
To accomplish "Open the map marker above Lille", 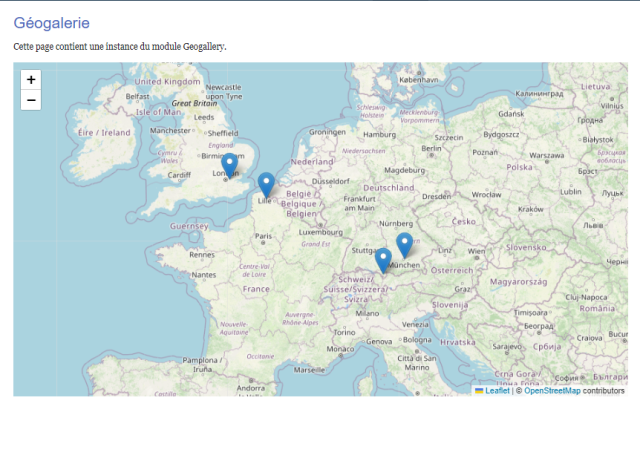I will click(x=266, y=185).
